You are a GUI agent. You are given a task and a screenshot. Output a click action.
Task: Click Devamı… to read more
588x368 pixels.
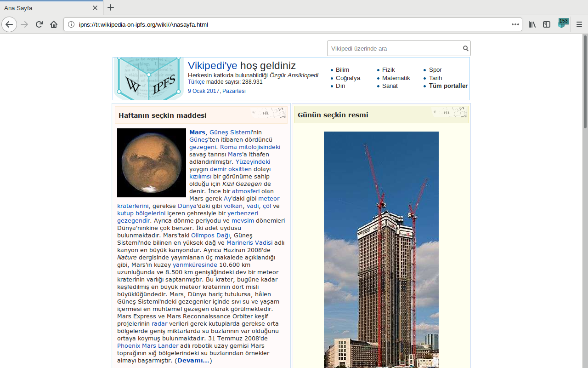(193, 361)
